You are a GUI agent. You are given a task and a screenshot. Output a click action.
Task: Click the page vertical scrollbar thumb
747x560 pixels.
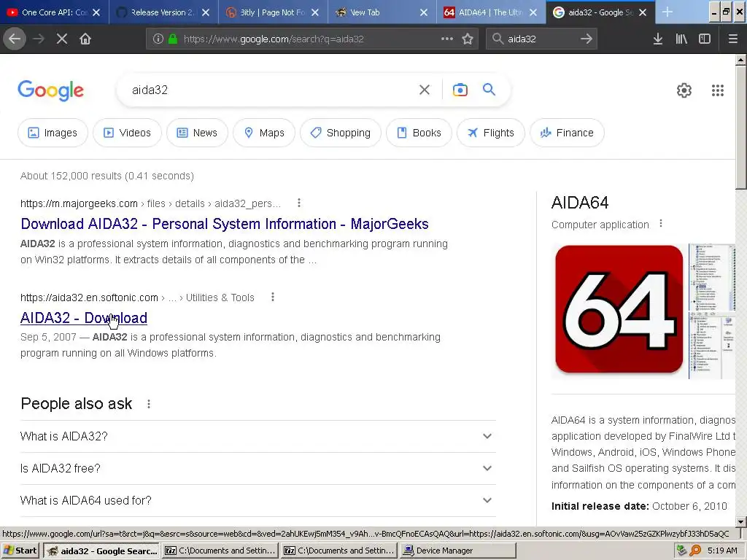tap(740, 128)
